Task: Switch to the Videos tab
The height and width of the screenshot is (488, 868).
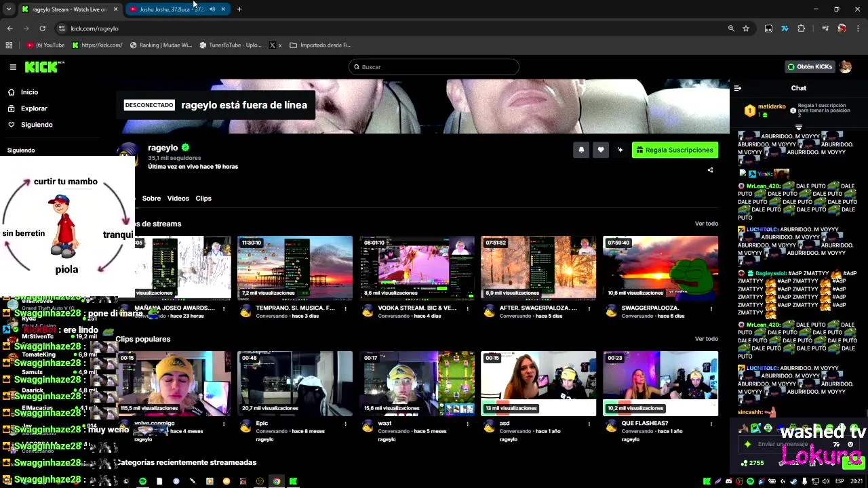Action: (x=178, y=199)
